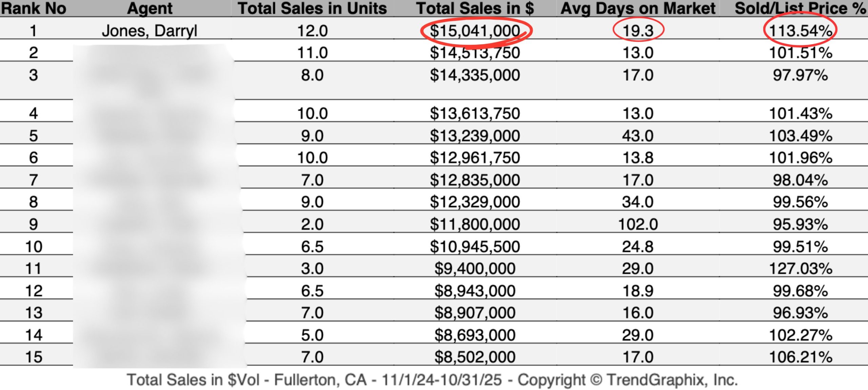Select the $8,502,000 sales amount
This screenshot has height=390, width=868.
click(475, 357)
